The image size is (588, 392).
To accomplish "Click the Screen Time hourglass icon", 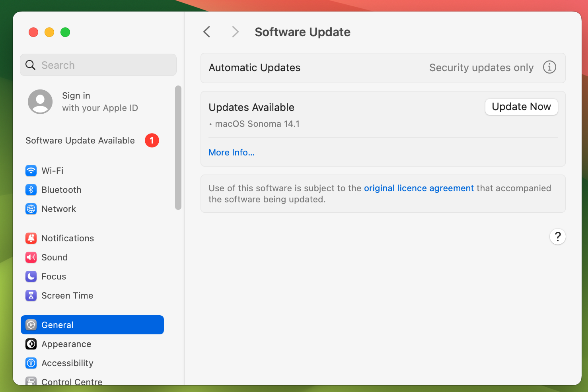I will tap(31, 295).
